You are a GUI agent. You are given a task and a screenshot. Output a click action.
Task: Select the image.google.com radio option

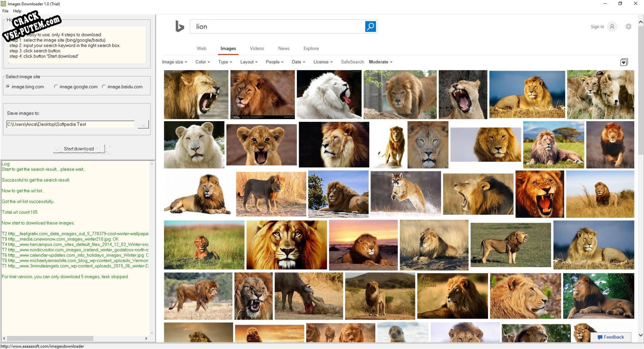pos(56,87)
